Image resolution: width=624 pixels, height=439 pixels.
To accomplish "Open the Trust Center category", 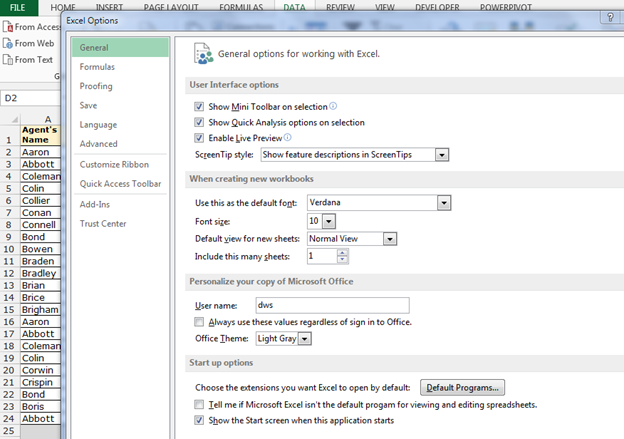I will 120,224.
